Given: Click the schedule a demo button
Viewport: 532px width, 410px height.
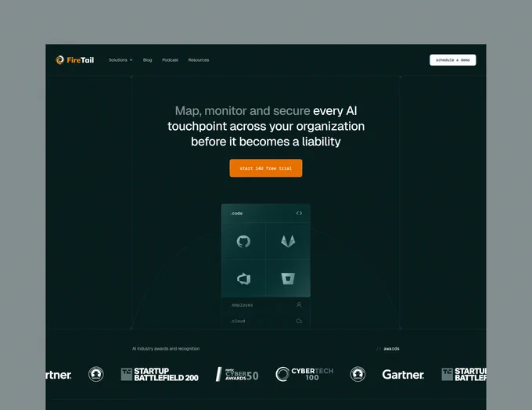Looking at the screenshot, I should [x=453, y=60].
